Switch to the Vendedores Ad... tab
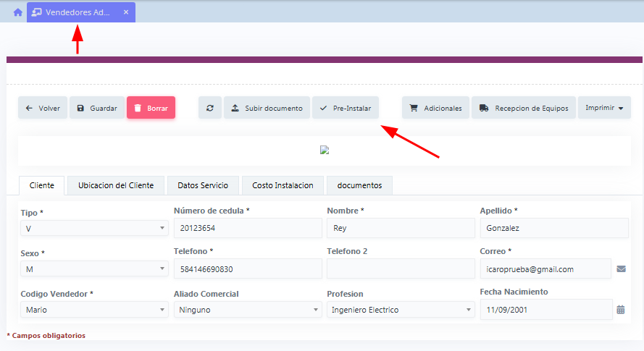The width and height of the screenshot is (644, 351). pos(81,12)
